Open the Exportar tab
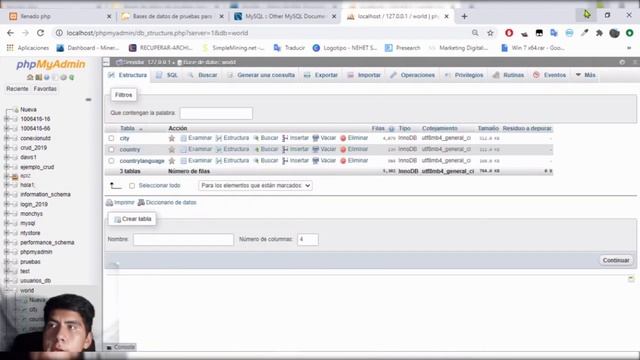This screenshot has width=640, height=360. [321, 75]
